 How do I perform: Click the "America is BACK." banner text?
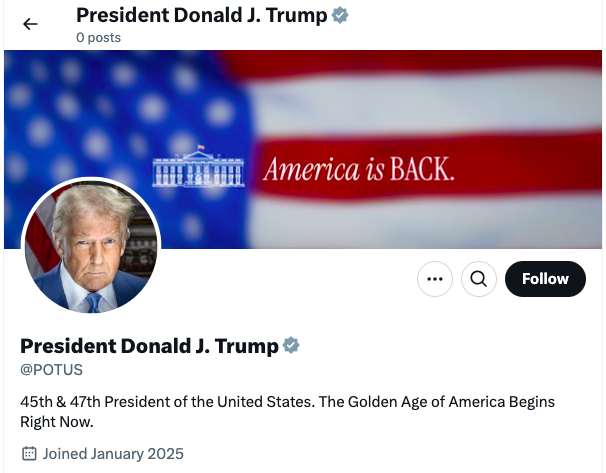(x=359, y=169)
